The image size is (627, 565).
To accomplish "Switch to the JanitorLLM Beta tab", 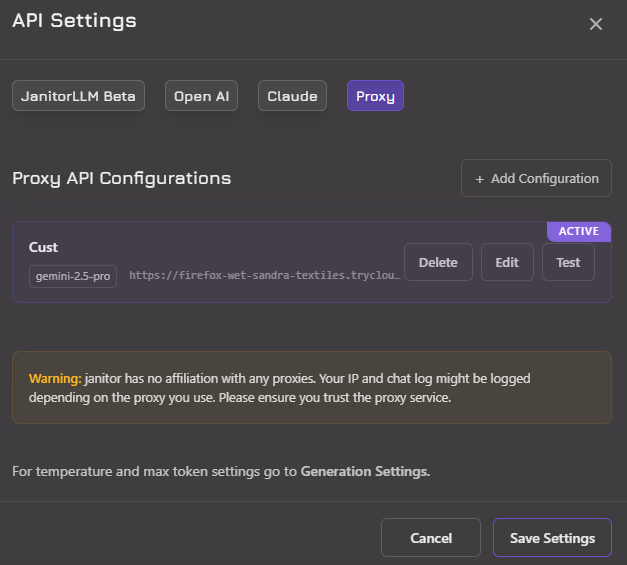I will (x=79, y=96).
